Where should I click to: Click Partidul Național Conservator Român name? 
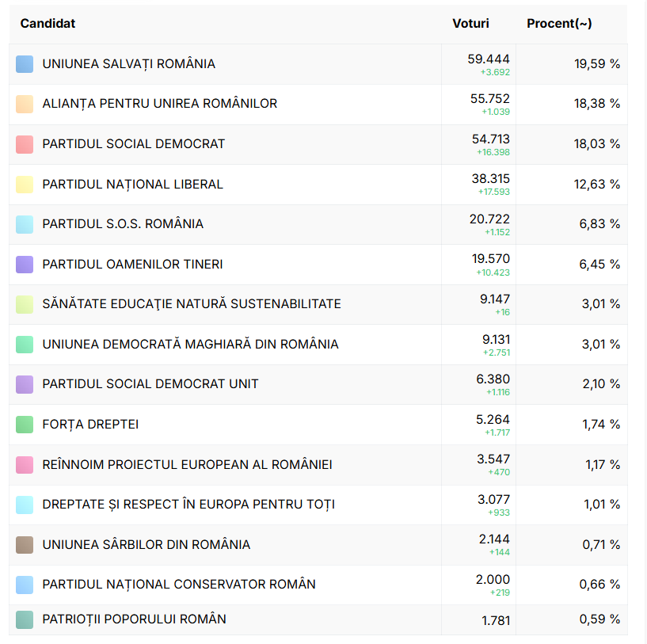[x=179, y=585]
